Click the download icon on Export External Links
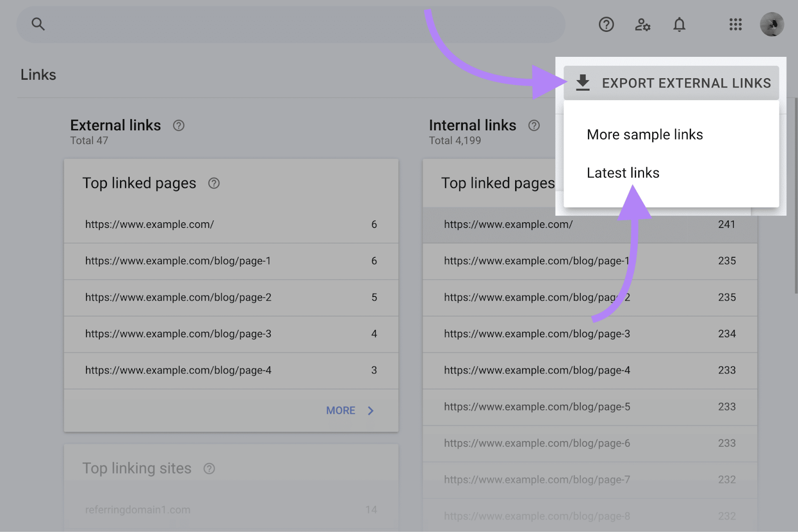This screenshot has width=798, height=532. 583,83
